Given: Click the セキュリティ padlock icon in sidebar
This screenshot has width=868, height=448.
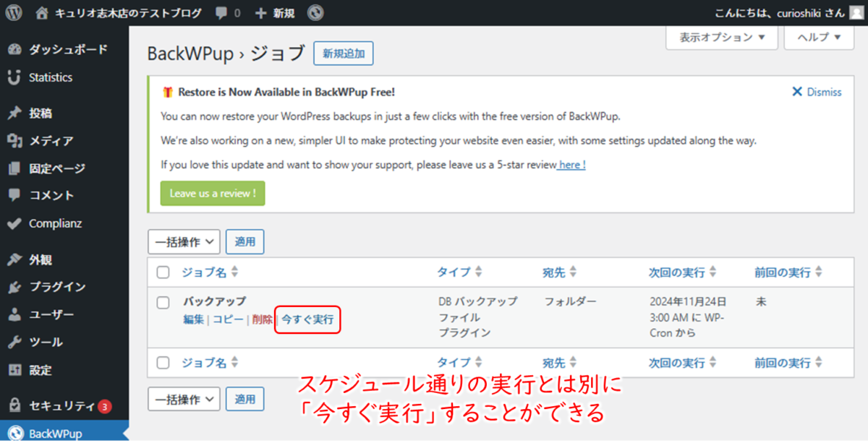Looking at the screenshot, I should tap(14, 405).
